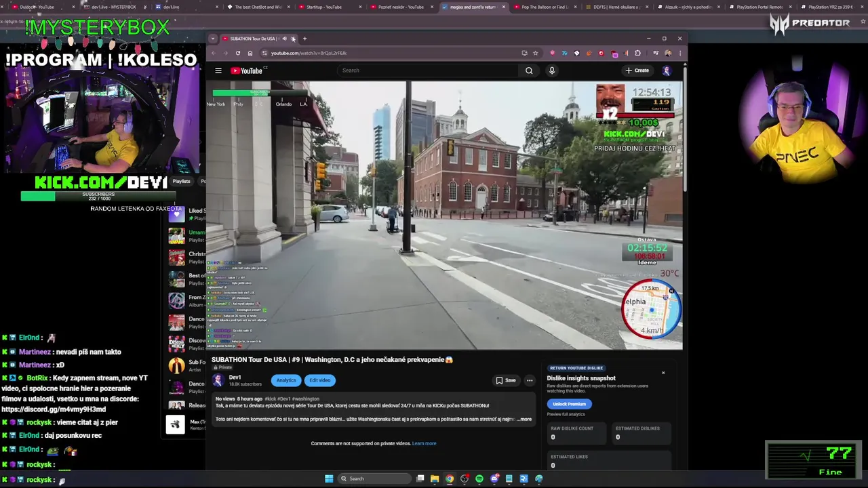Viewport: 868px width, 488px height.
Task: Open the YouTube account avatar menu
Action: (667, 70)
